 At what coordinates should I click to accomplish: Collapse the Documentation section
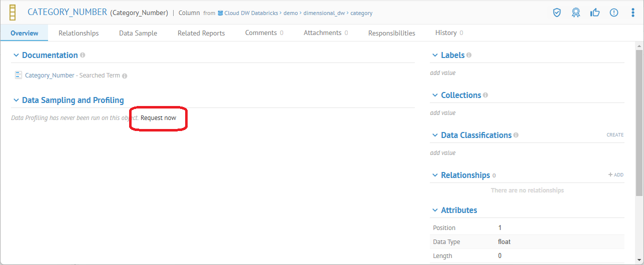[x=16, y=55]
